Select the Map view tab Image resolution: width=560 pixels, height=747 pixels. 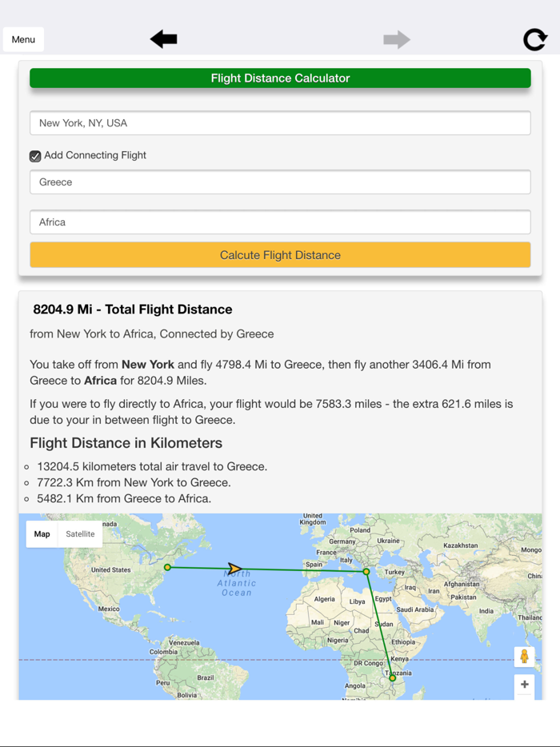[42, 533]
